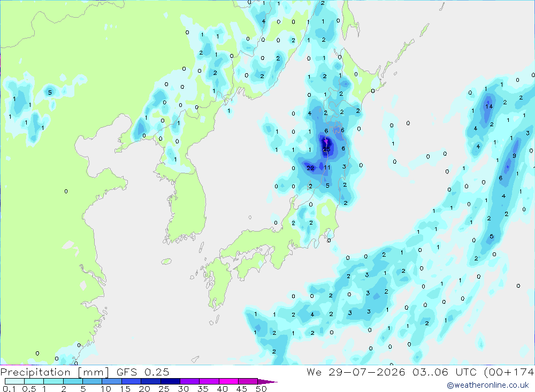Click the 'Precipitation [mm]' title text
535x392 pixels.
pos(55,372)
